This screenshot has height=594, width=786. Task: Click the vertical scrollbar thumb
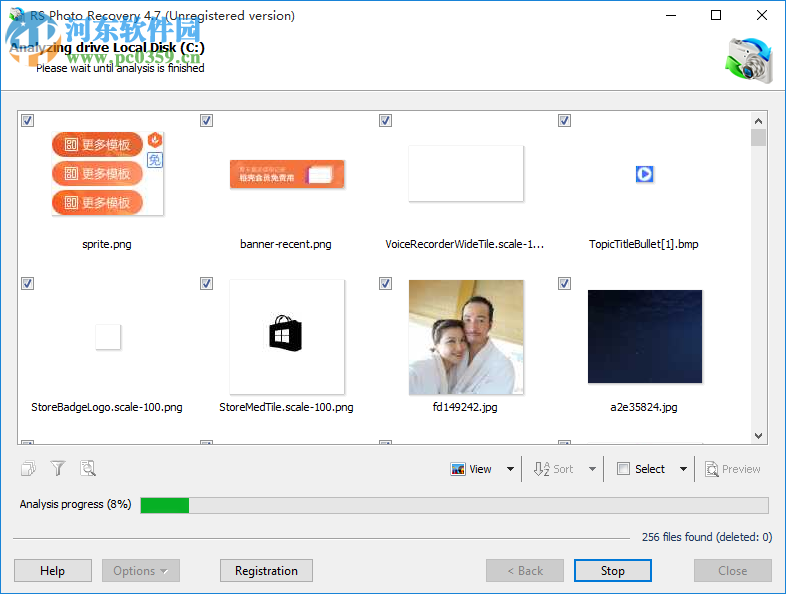[758, 137]
